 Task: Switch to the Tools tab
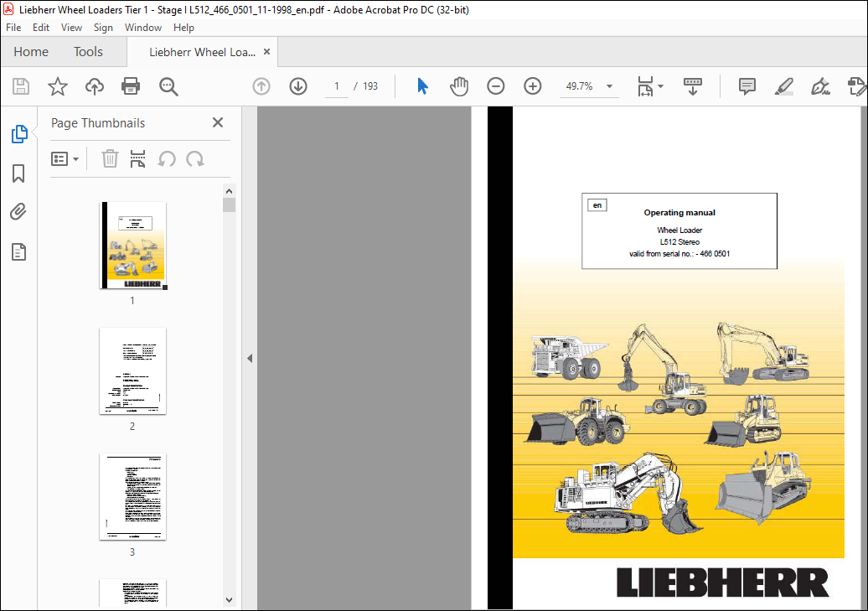pos(88,51)
